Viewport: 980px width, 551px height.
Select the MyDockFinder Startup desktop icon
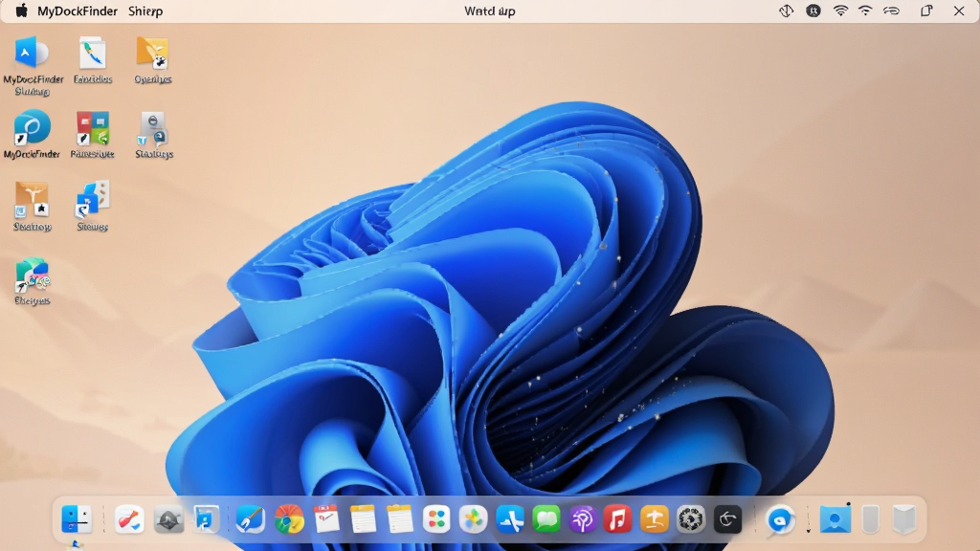33,66
